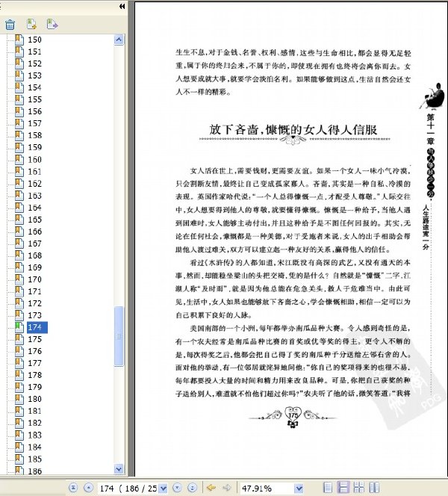
Task: Select bookmark 161
Action: 34,172
